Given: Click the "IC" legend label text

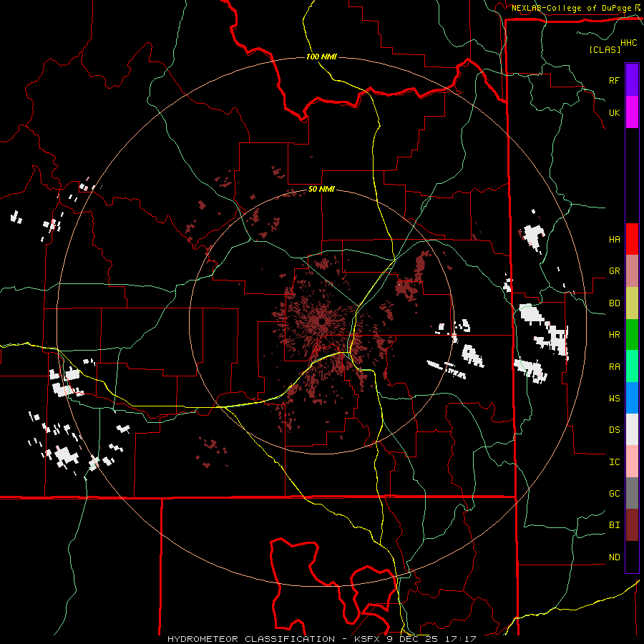Looking at the screenshot, I should (614, 462).
